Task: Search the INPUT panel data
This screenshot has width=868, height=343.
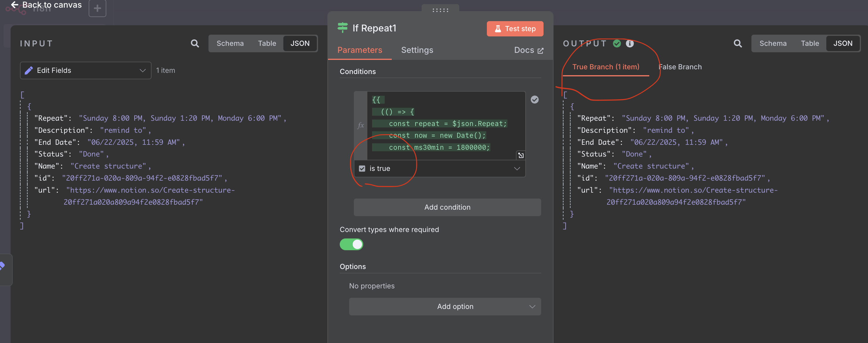Action: point(195,43)
